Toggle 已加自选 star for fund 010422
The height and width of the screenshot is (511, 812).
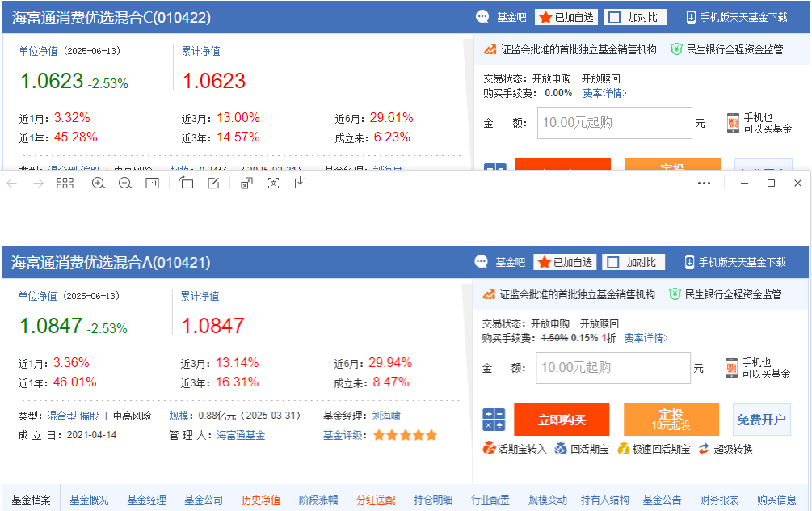566,17
